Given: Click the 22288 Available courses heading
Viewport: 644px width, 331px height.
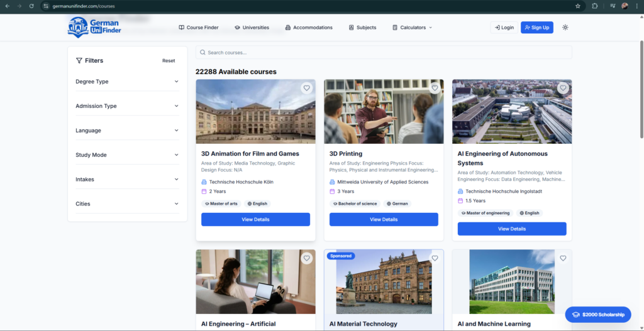Looking at the screenshot, I should coord(236,72).
